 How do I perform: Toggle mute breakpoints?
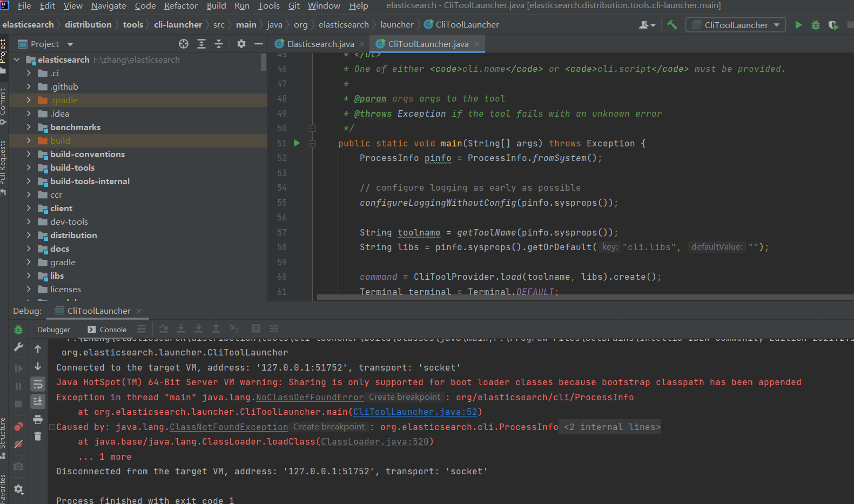pos(18,444)
